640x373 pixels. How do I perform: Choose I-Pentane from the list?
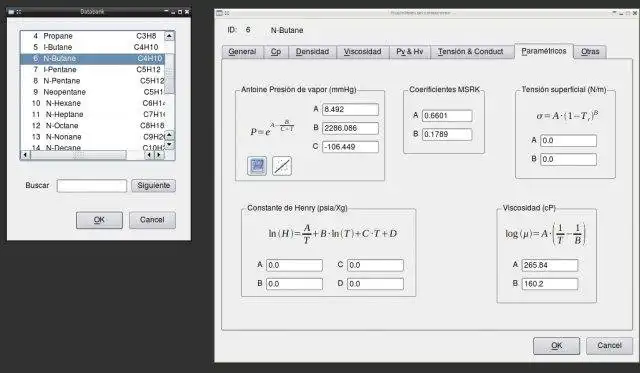(x=93, y=70)
